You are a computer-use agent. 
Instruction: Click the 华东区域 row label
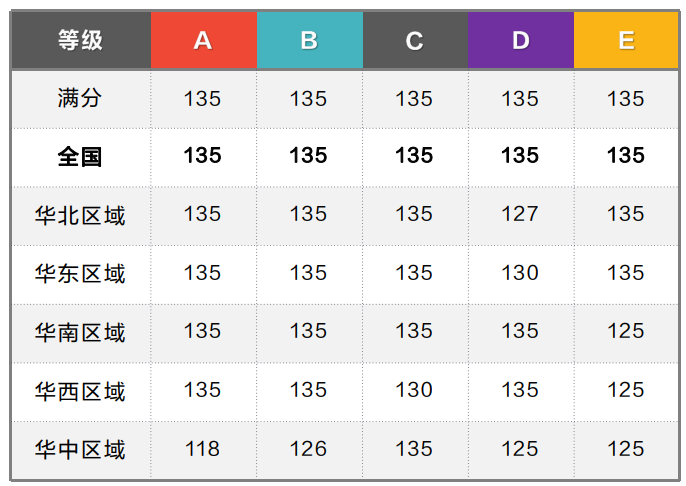pos(81,273)
